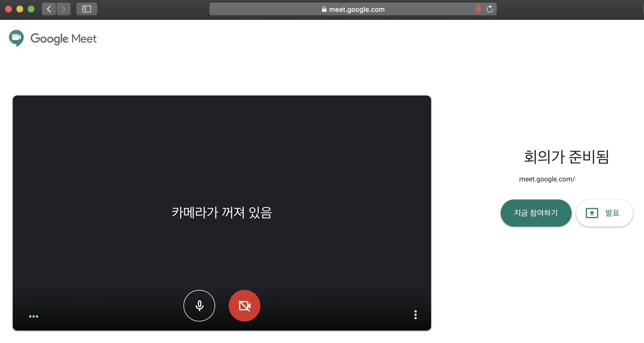Click the present screen arrow icon
Viewport: 644px width, 343px height.
(592, 213)
